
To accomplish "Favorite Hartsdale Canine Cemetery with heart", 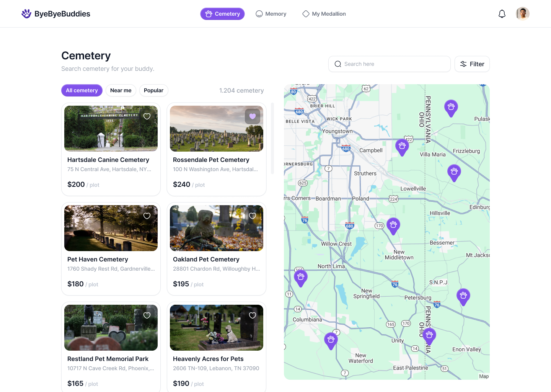I will 147,116.
